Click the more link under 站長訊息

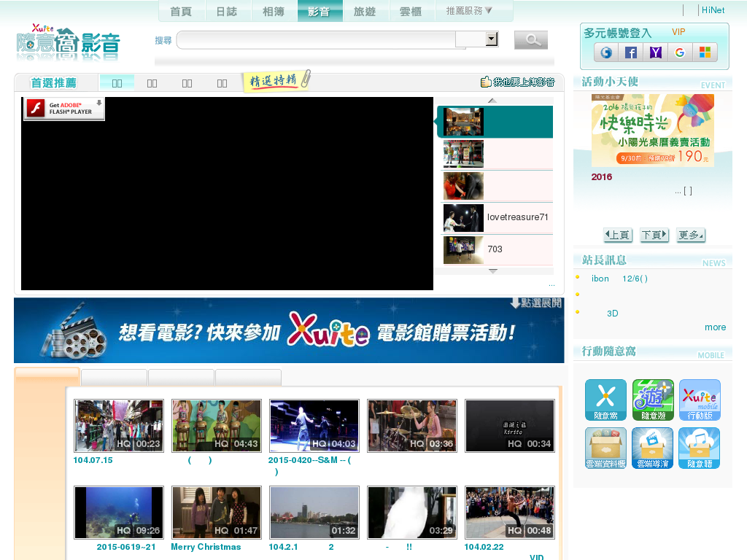[715, 327]
